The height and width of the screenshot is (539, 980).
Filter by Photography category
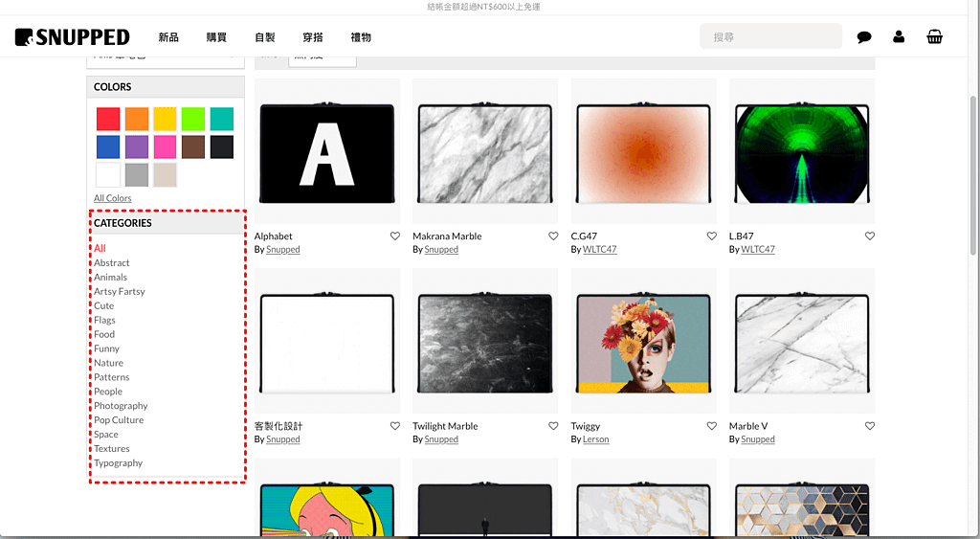point(121,406)
